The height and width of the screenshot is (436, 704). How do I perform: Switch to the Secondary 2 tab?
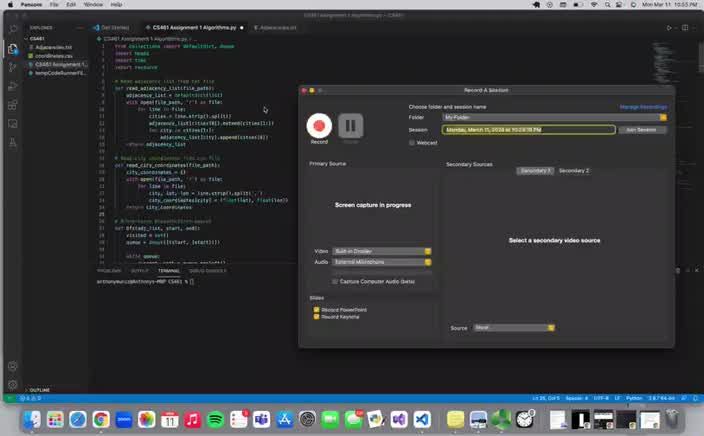coord(574,171)
